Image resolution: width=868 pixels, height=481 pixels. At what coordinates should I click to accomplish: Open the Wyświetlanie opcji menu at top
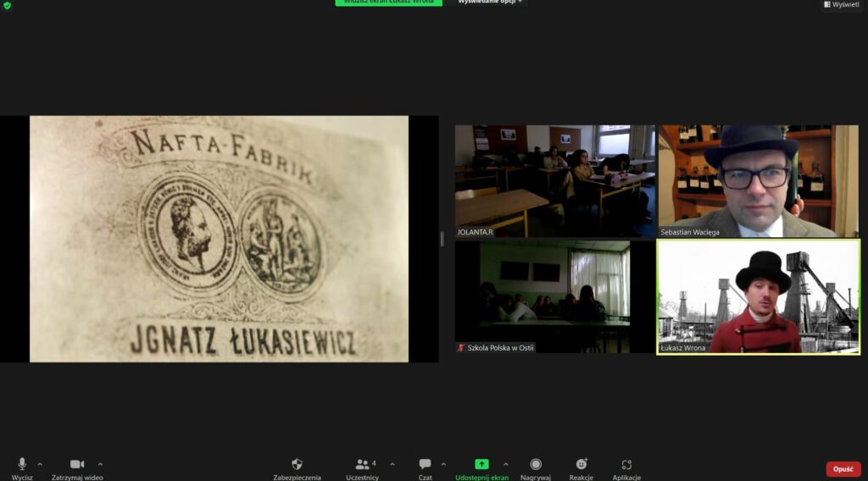coord(490,3)
